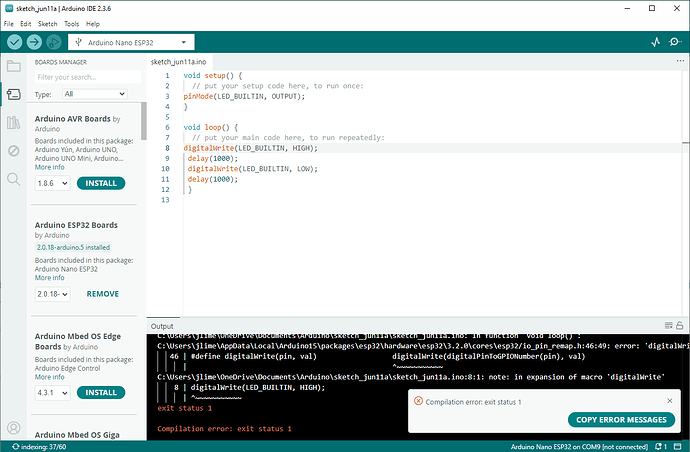Screen dimensions: 690x452
Task: Click the boards search filter field
Action: [88, 77]
